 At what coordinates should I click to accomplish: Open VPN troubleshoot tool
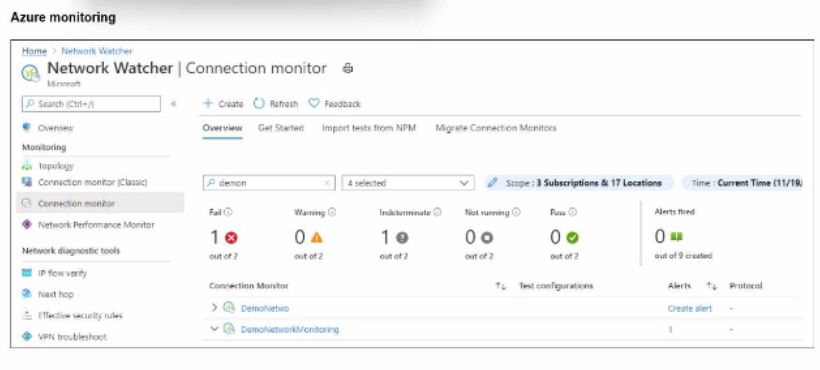point(72,337)
